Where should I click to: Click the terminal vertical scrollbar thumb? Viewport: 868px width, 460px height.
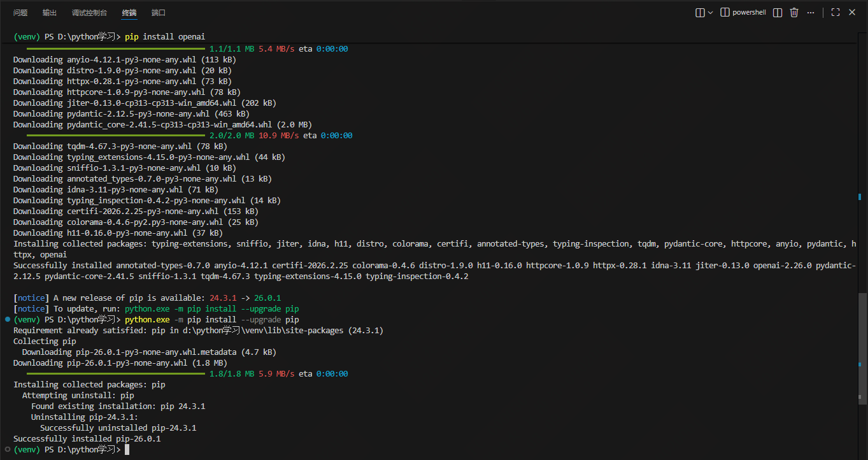point(862,348)
